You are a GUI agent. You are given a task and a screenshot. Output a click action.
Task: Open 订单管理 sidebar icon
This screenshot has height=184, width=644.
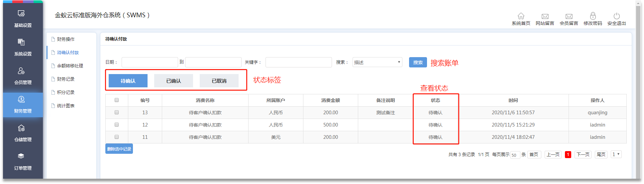[21, 156]
